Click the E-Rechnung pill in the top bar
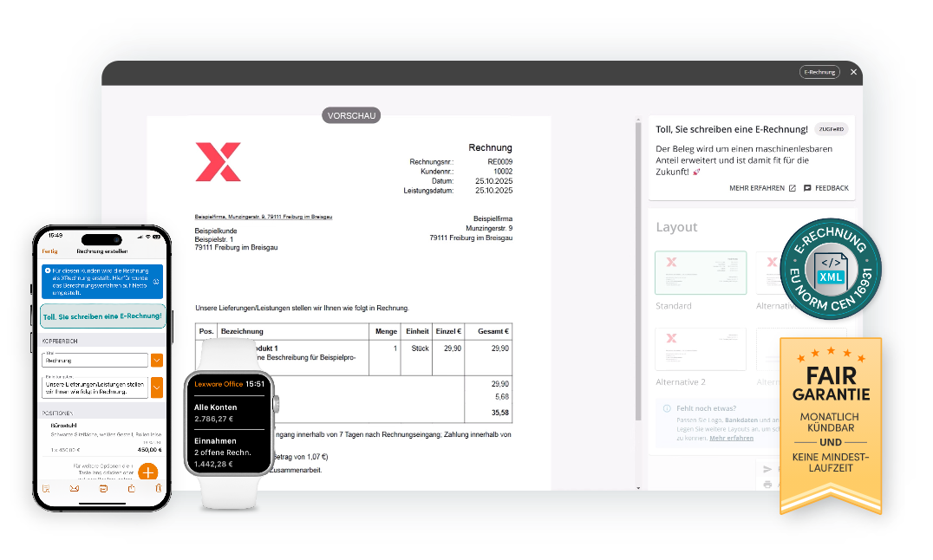 pos(819,72)
